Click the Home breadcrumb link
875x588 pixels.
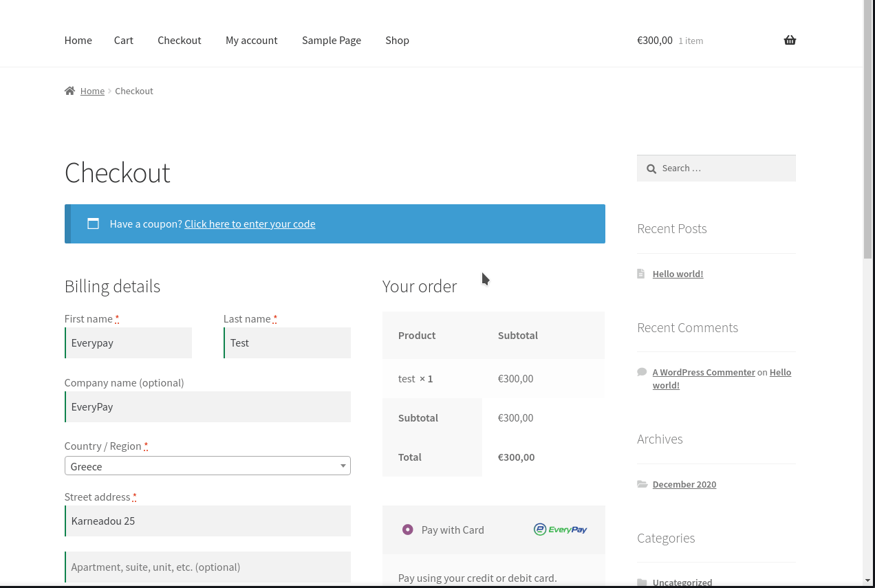(x=92, y=91)
